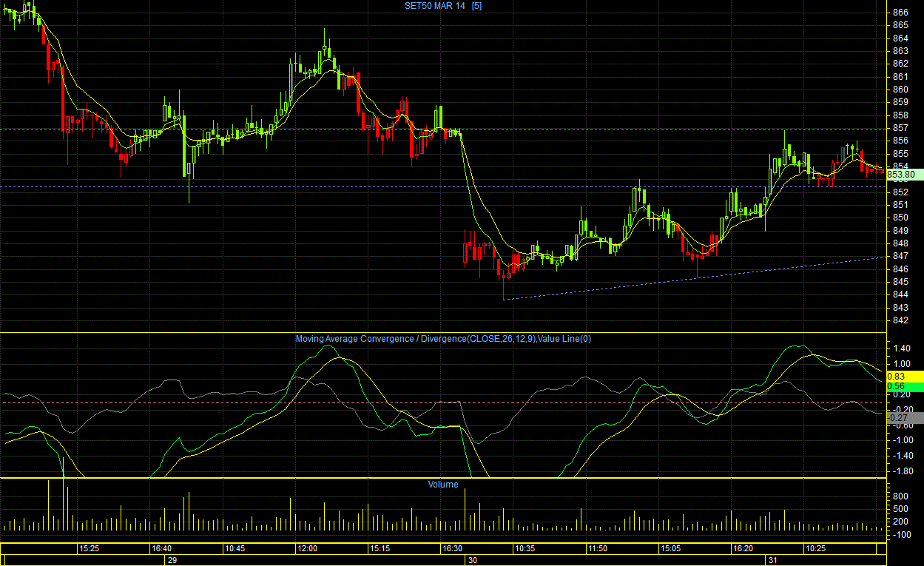Click the 16:30 time axis label

(452, 548)
